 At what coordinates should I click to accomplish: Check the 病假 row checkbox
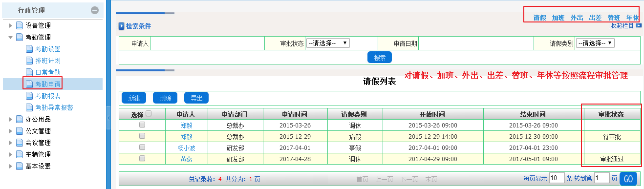pos(142,136)
